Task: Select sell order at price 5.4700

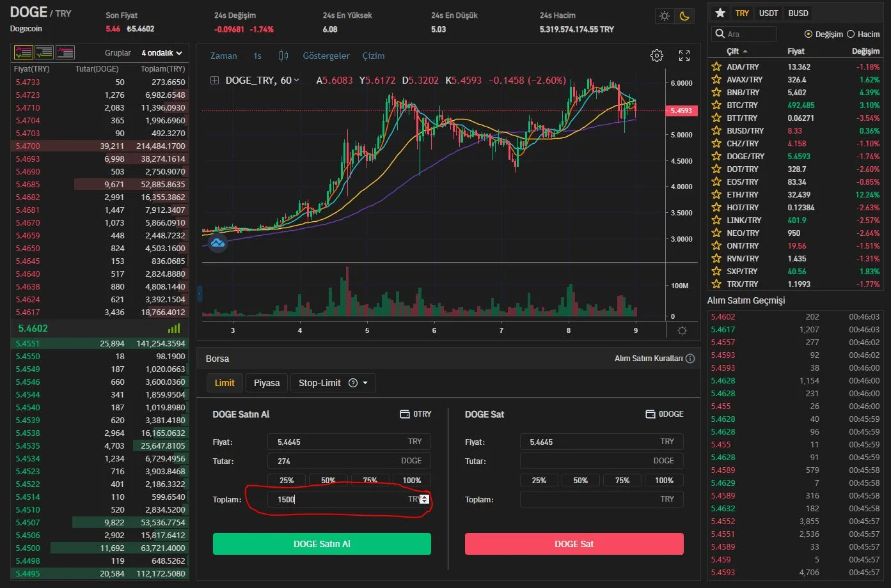Action: point(100,146)
